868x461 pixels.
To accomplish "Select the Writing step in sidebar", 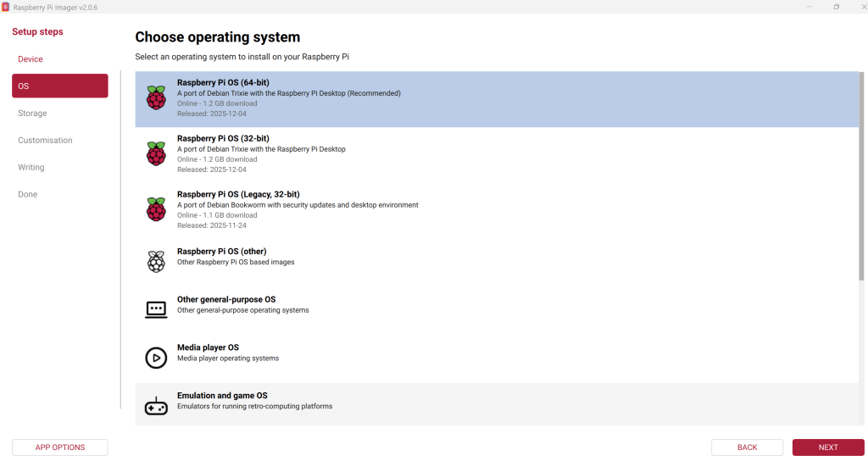I will [31, 168].
